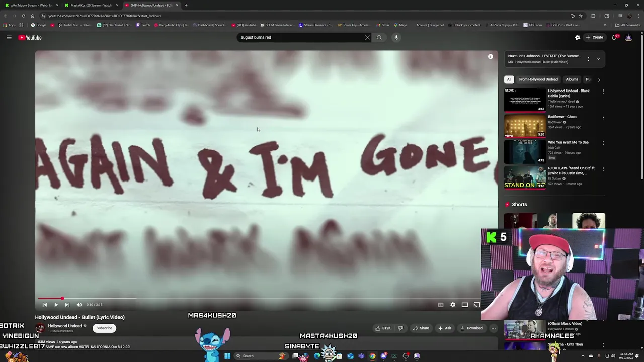Open the player settings gear
This screenshot has height=362, width=644.
pyautogui.click(x=453, y=305)
